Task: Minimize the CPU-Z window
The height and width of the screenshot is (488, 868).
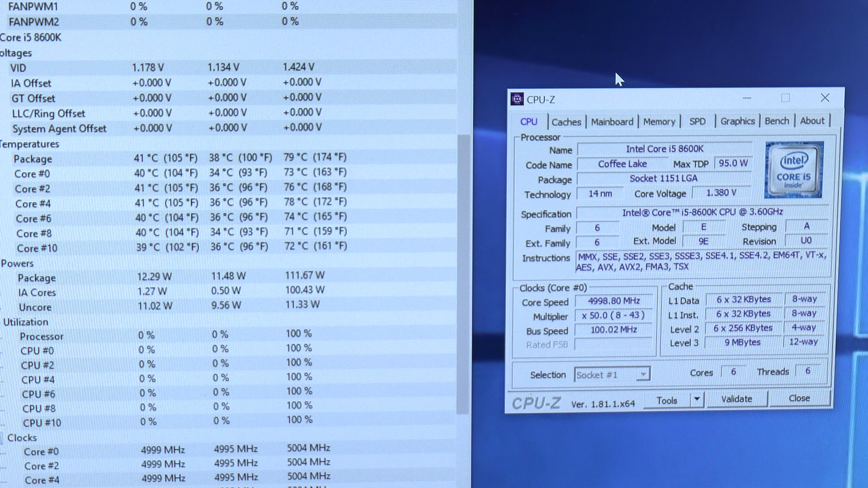Action: pos(747,98)
